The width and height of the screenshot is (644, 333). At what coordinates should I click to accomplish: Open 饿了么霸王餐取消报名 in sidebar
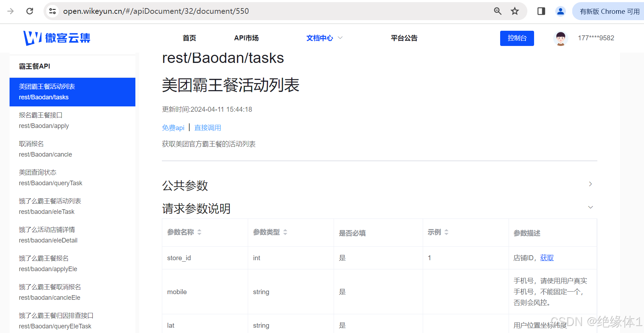(x=72, y=292)
